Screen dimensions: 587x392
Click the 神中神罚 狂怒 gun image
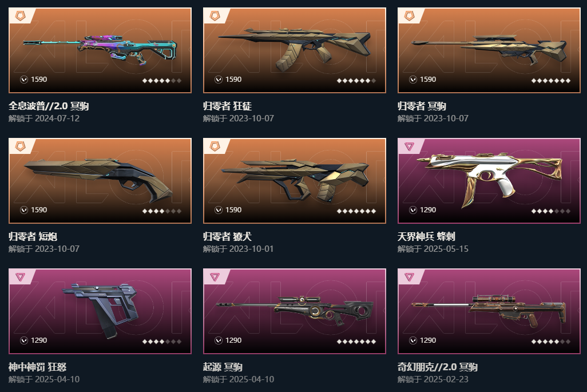pyautogui.click(x=100, y=309)
